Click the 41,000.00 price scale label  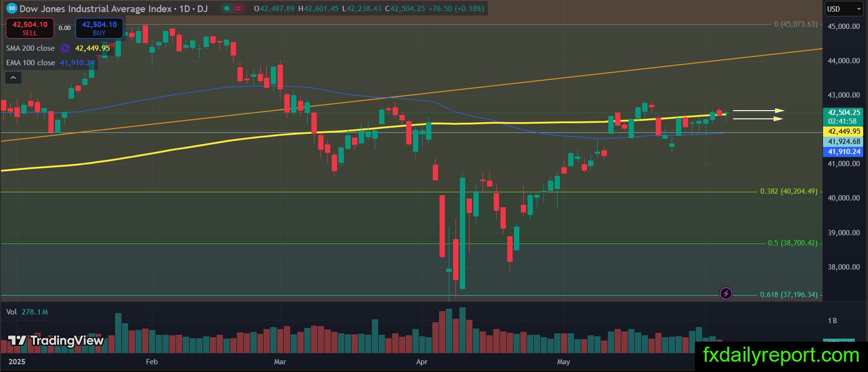(x=844, y=164)
